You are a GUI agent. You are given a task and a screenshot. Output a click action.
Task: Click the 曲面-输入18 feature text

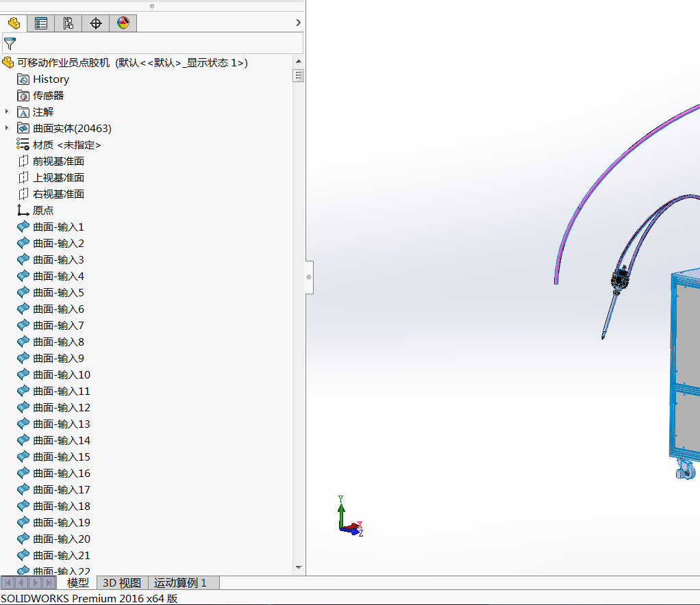62,506
